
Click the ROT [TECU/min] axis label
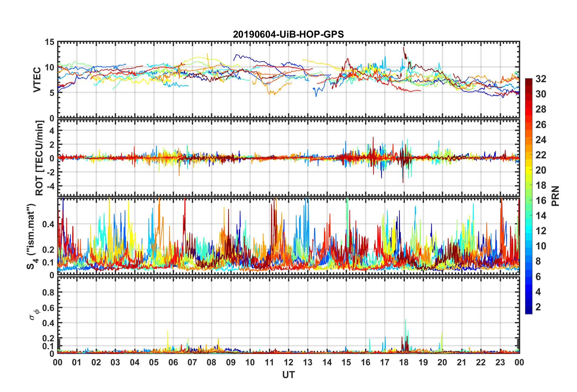point(39,158)
